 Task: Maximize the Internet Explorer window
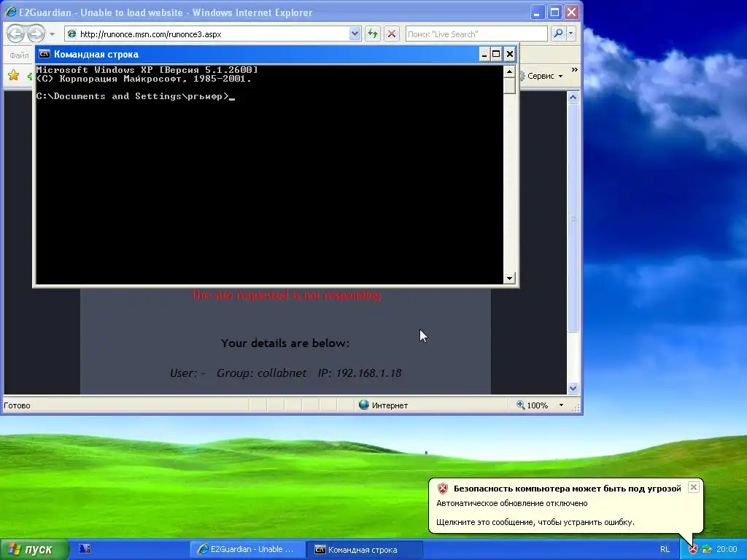[554, 12]
